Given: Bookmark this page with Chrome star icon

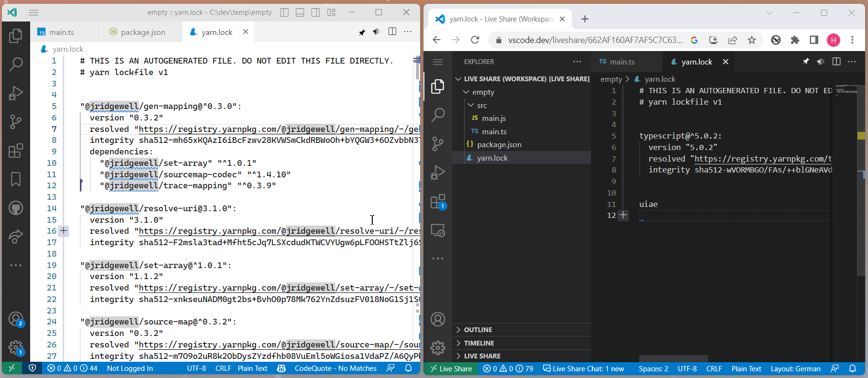Looking at the screenshot, I should pyautogui.click(x=752, y=40).
